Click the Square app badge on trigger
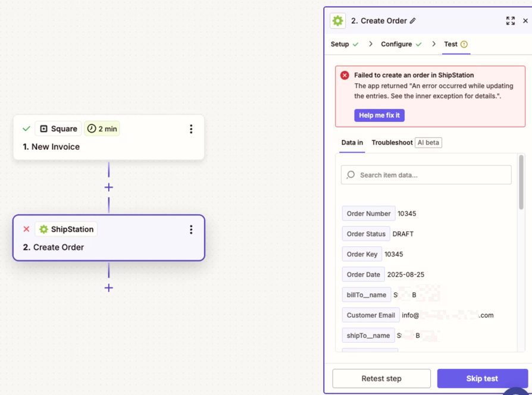 point(58,129)
